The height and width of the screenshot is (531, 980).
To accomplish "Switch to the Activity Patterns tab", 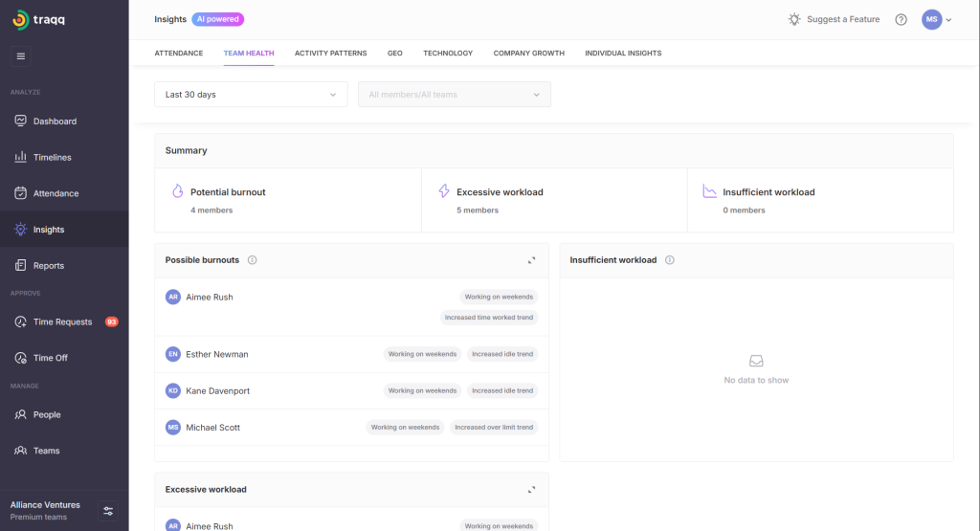I will click(x=330, y=54).
